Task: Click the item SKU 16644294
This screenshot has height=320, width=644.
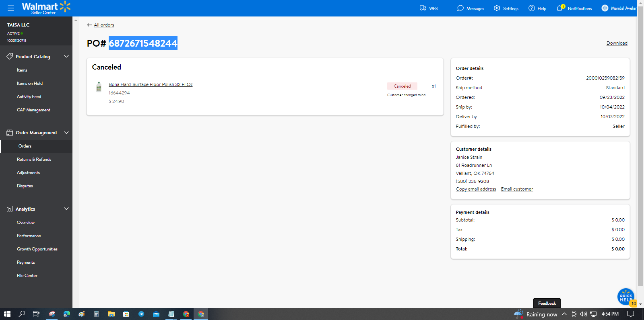Action: coord(119,93)
